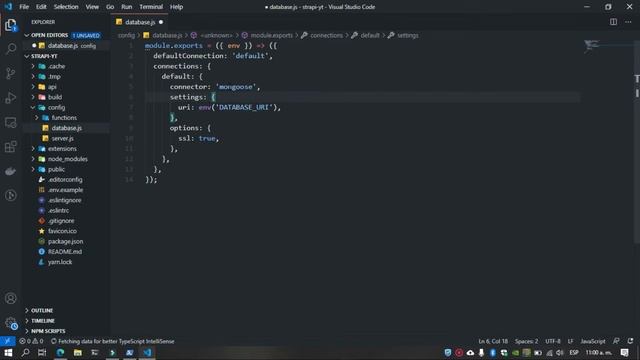Viewport: 640px width, 360px height.
Task: Expand the node_modules folder
Action: (67, 159)
